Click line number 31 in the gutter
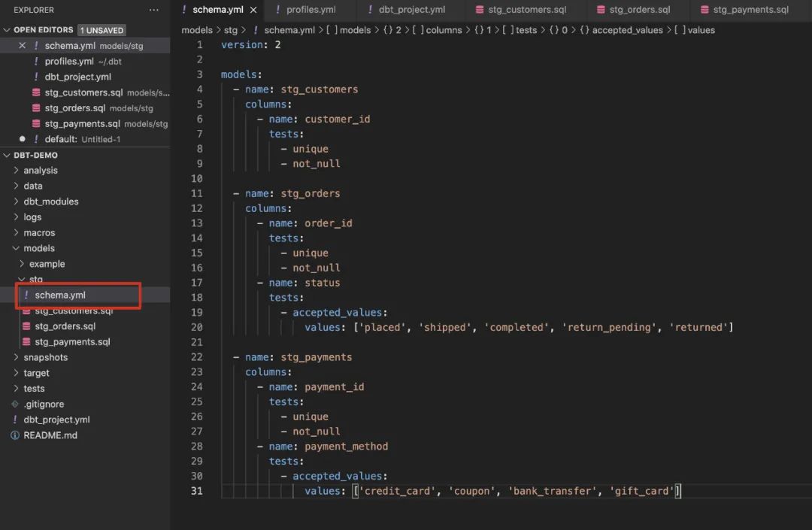This screenshot has height=530, width=812. click(197, 491)
